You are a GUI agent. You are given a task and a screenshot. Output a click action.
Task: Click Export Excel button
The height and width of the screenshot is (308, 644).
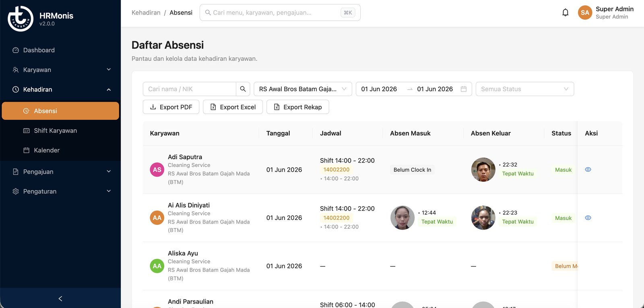[x=233, y=107]
